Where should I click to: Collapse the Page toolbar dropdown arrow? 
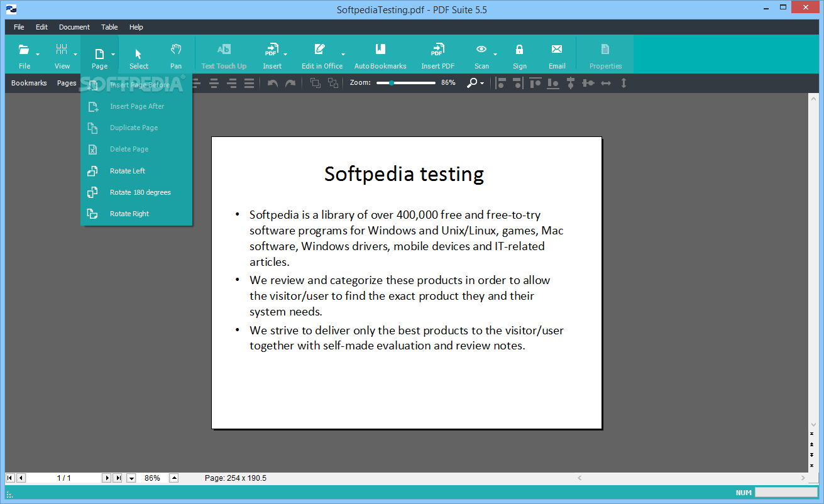click(x=113, y=55)
